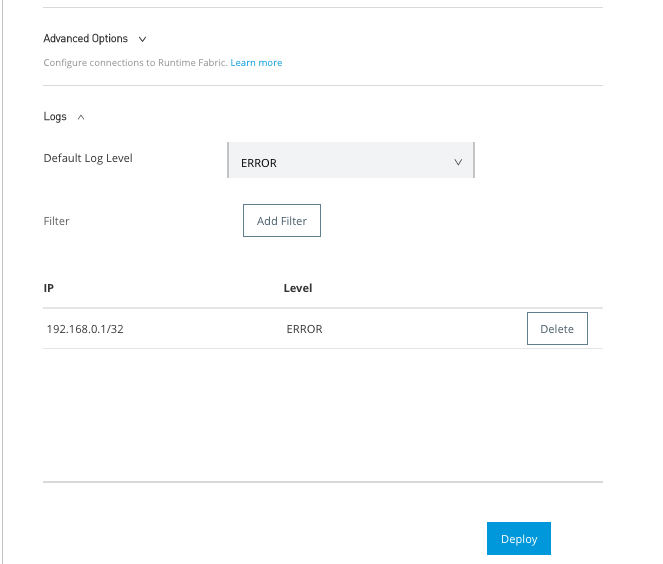The height and width of the screenshot is (564, 663).
Task: Click the Level column header
Action: (x=298, y=288)
